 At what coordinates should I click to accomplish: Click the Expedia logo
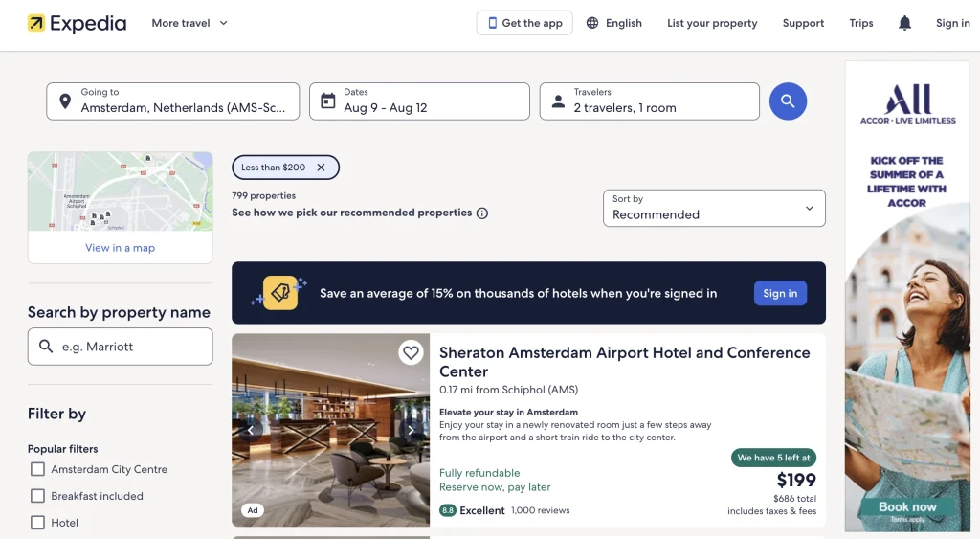[x=77, y=23]
